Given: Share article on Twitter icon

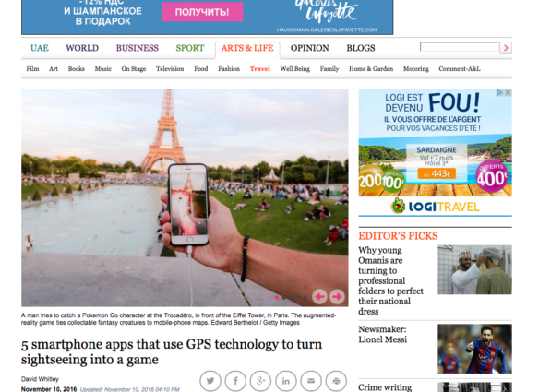Looking at the screenshot, I should tap(210, 381).
